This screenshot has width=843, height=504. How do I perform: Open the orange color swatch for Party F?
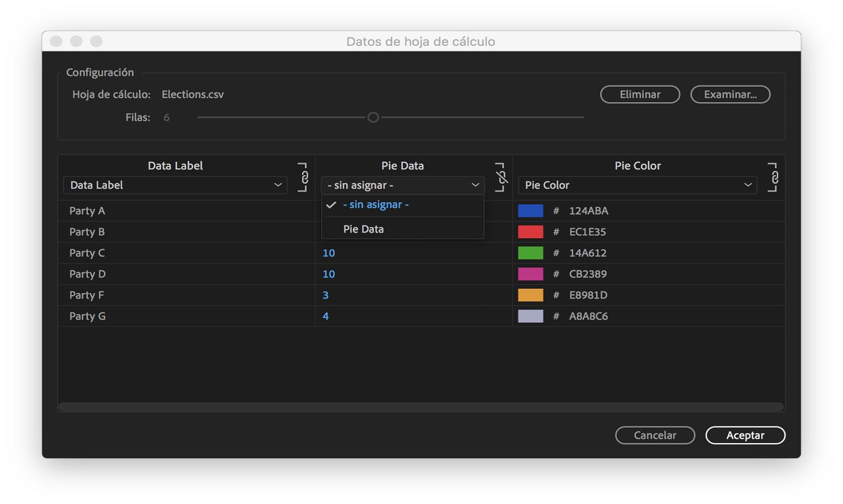531,295
